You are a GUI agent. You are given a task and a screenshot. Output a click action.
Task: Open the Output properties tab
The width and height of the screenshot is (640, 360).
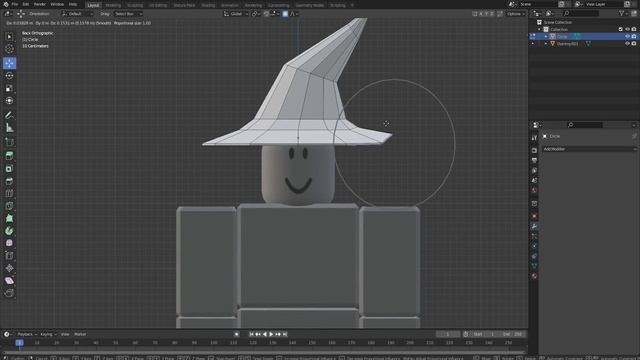tap(534, 160)
